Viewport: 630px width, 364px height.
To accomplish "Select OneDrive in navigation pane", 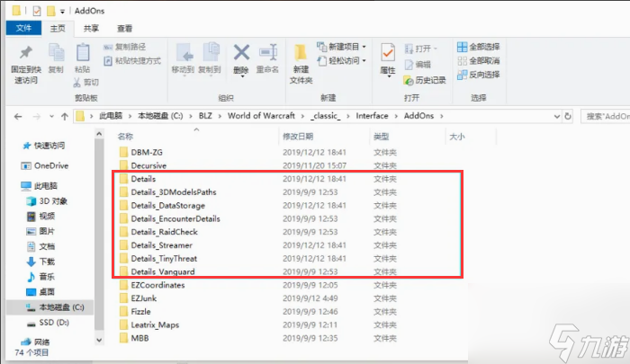I will [45, 165].
